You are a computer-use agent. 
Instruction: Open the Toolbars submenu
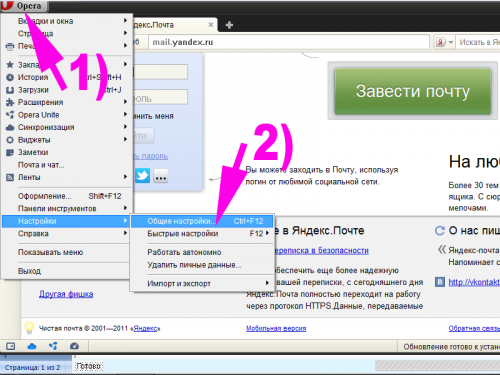click(x=67, y=209)
